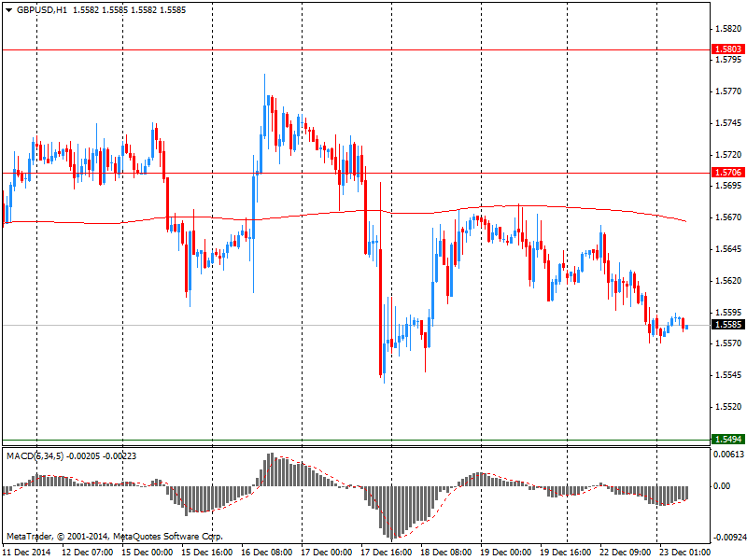
Task: Click the 0.00 MACD zero level label
Action: coord(721,485)
